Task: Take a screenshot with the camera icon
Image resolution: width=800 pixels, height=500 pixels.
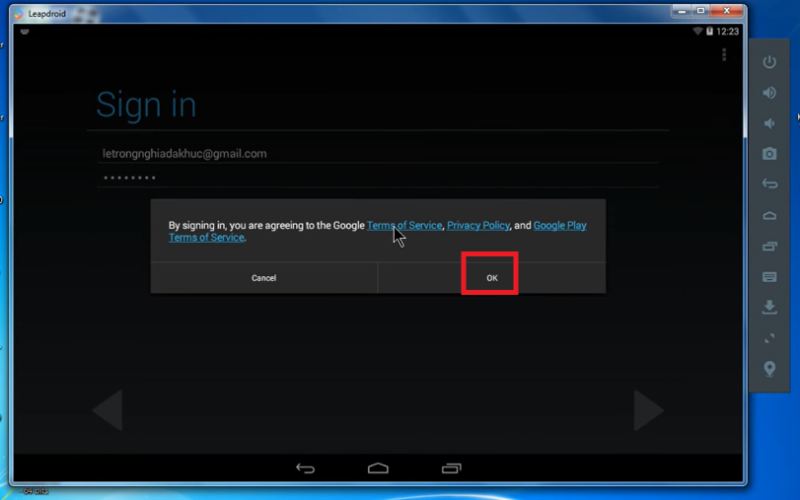Action: [769, 154]
